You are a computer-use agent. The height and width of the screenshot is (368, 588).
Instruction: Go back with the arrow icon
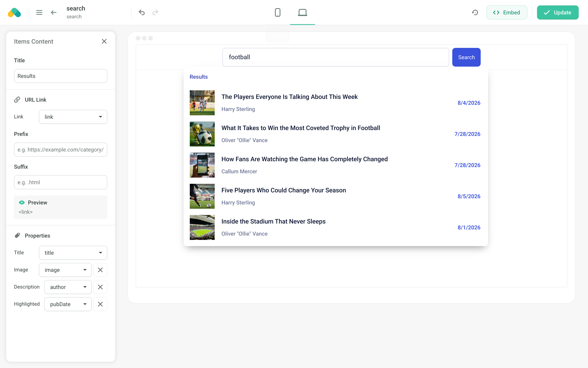(54, 12)
